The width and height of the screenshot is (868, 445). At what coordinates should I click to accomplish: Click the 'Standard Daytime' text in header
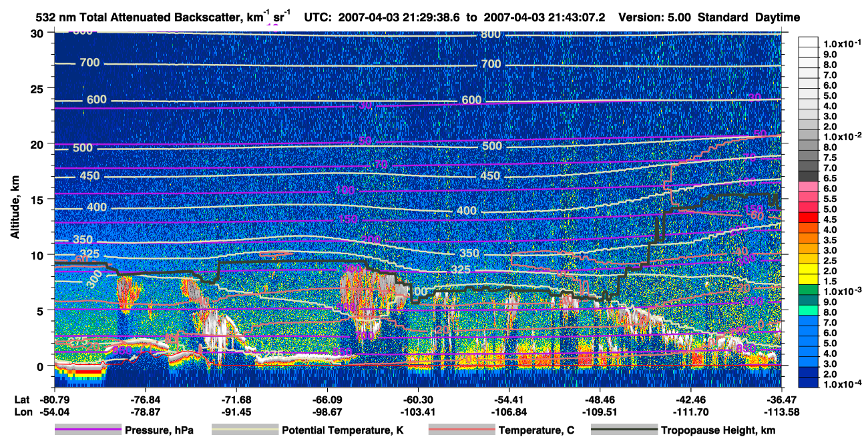(749, 17)
